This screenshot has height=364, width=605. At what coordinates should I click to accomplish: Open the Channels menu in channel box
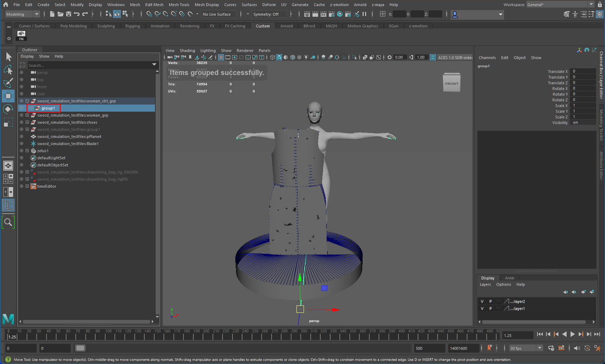tap(487, 57)
